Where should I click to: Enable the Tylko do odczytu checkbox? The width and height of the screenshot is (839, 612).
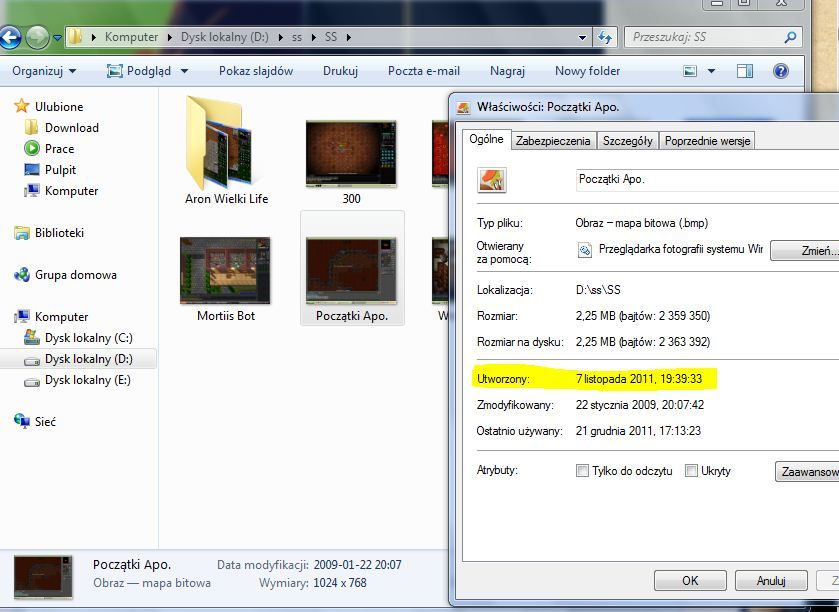click(583, 471)
